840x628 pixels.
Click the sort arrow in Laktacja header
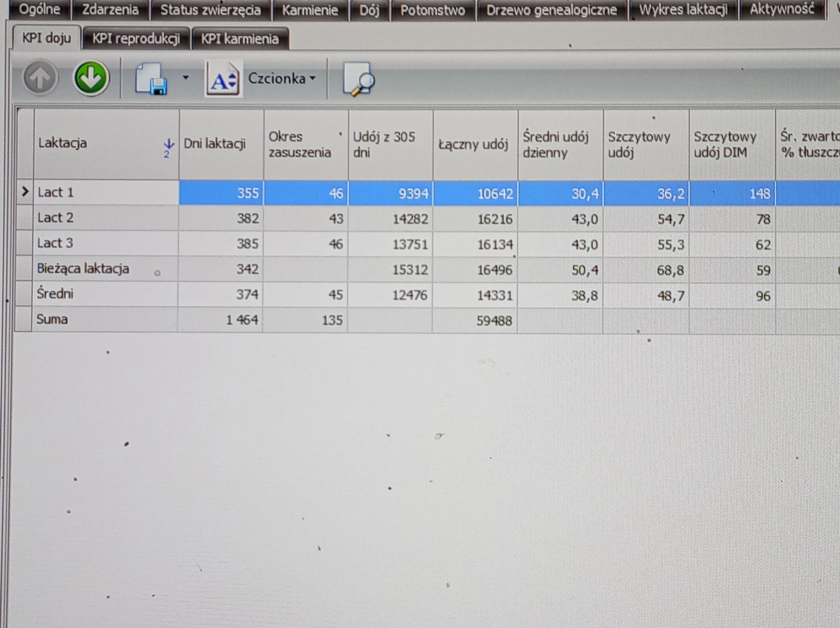pyautogui.click(x=168, y=147)
